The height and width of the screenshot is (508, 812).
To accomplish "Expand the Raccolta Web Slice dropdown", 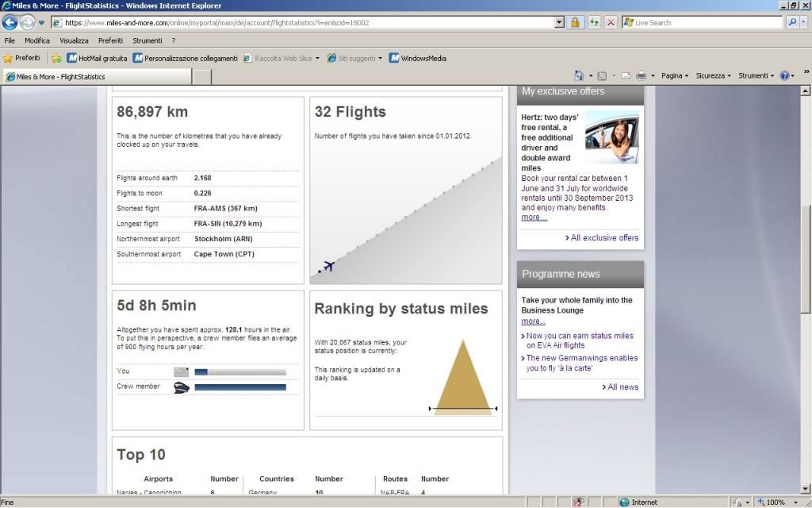I will [317, 59].
